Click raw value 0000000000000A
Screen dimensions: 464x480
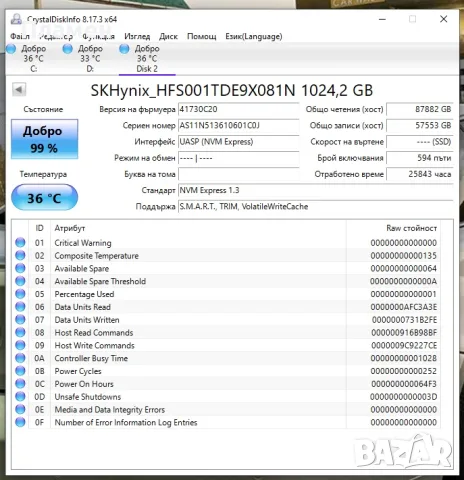[403, 281]
